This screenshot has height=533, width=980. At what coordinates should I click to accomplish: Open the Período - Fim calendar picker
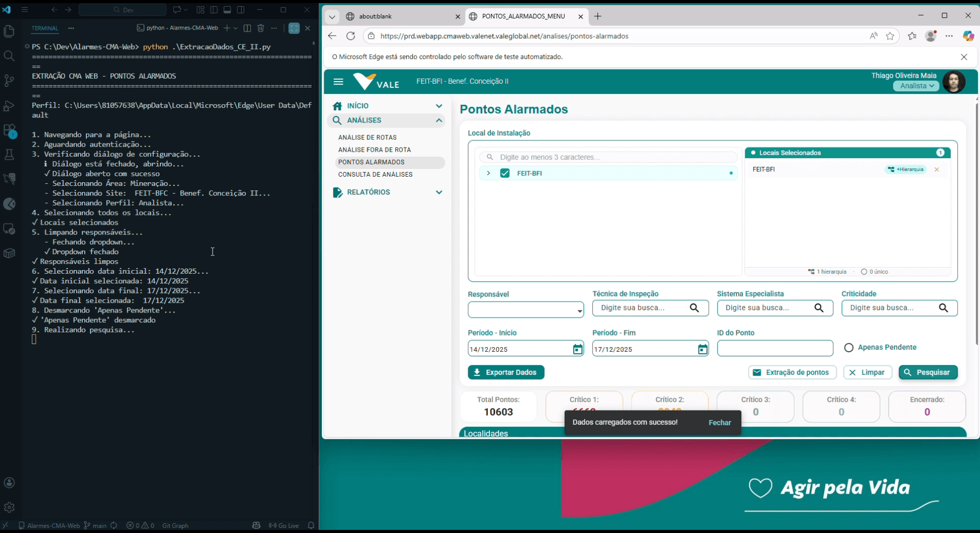coord(703,349)
